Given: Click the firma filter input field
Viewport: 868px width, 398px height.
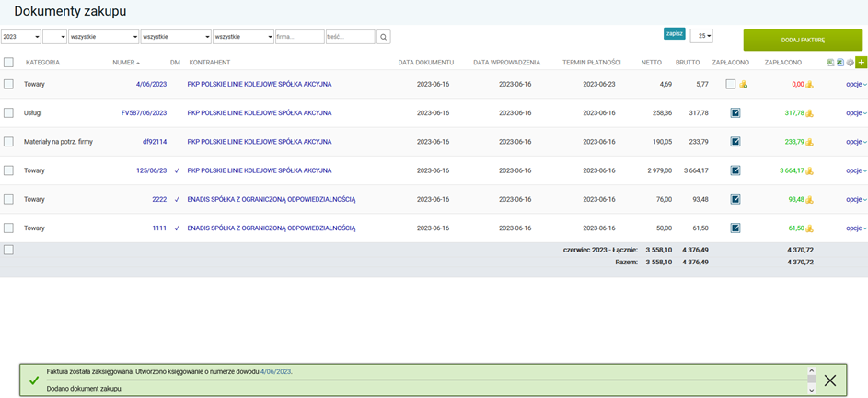Looking at the screenshot, I should [x=299, y=37].
